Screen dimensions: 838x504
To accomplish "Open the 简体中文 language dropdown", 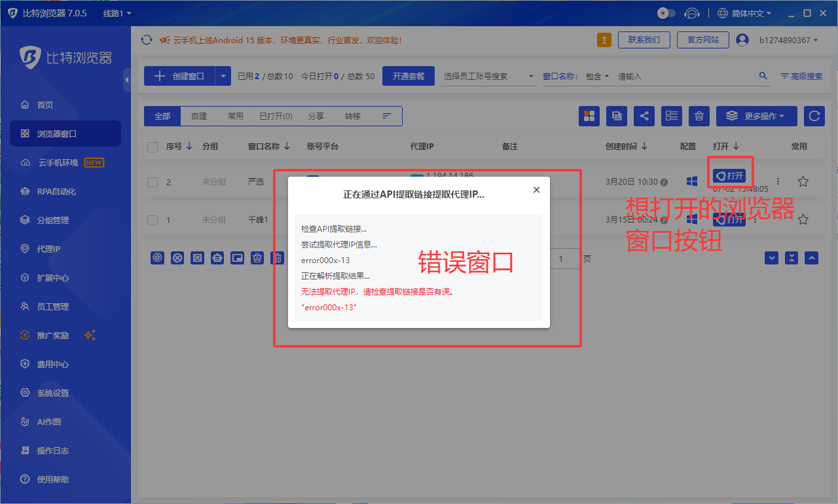I will 745,13.
